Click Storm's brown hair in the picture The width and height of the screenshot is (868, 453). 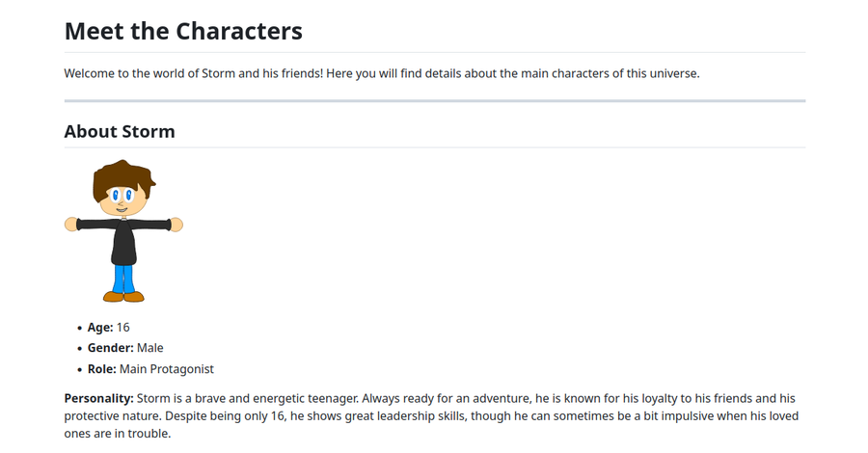pos(122,178)
